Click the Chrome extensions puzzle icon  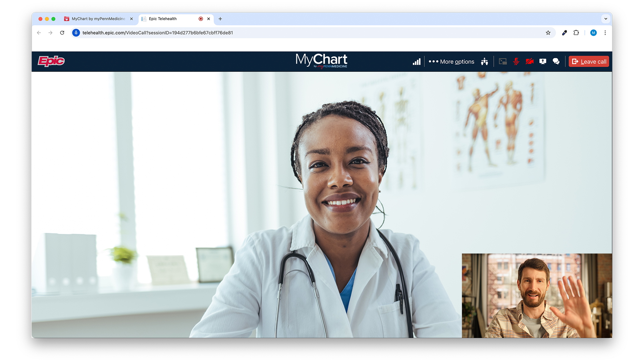click(576, 33)
